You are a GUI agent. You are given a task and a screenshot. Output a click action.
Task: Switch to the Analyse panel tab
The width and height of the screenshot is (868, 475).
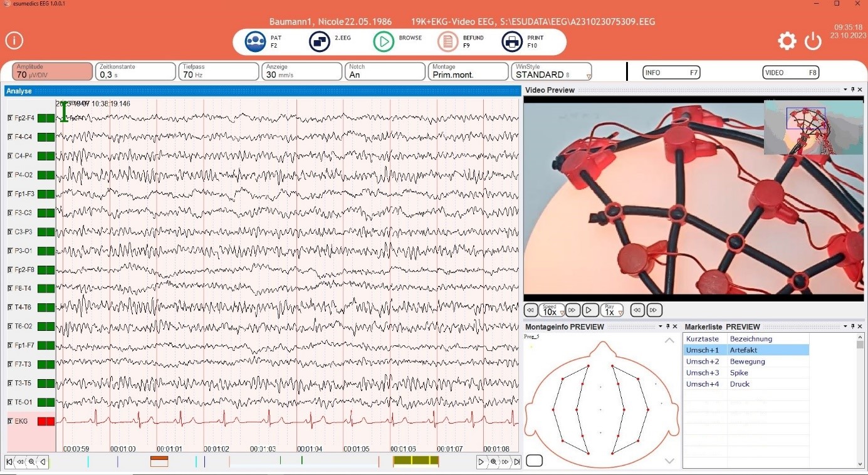(x=19, y=90)
